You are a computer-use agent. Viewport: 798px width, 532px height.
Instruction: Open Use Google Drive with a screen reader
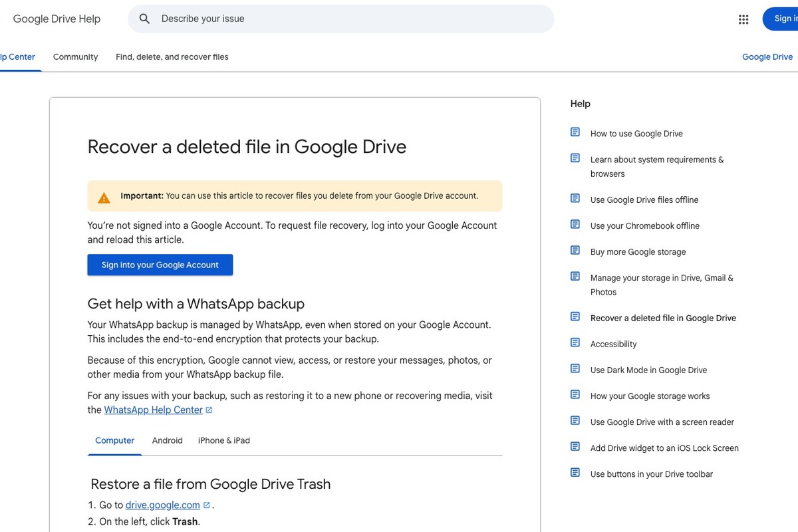tap(662, 422)
